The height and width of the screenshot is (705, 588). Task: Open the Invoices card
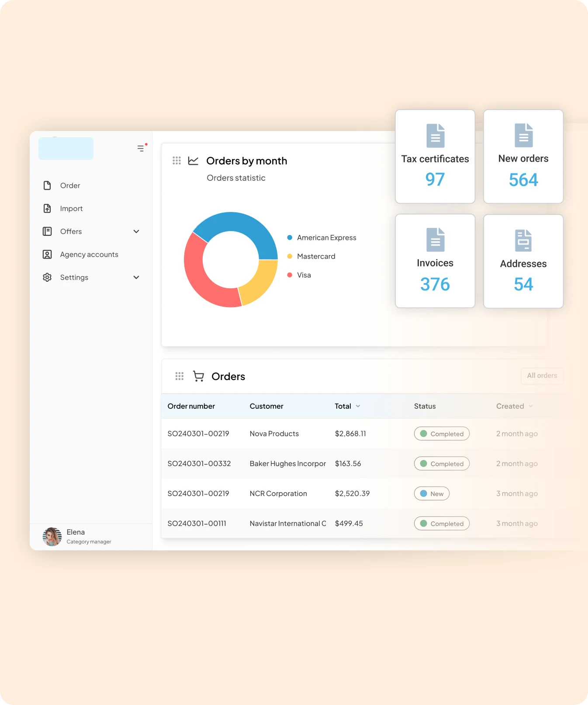(435, 261)
